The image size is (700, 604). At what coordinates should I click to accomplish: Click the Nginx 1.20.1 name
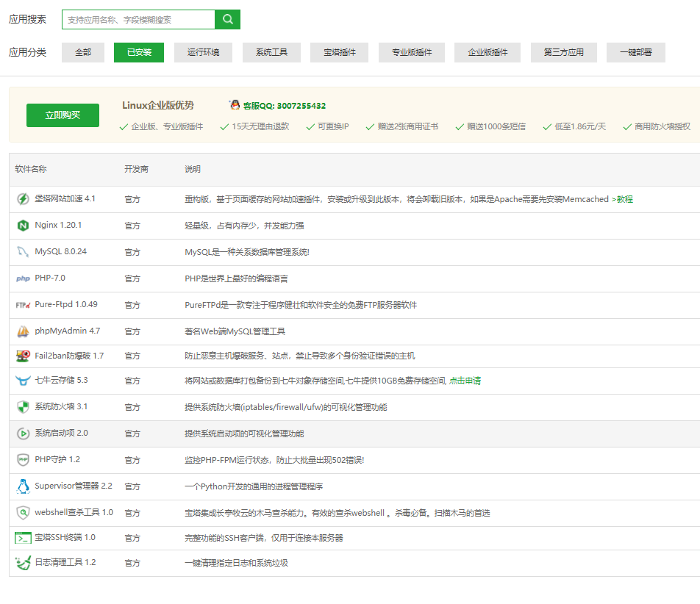pos(59,225)
